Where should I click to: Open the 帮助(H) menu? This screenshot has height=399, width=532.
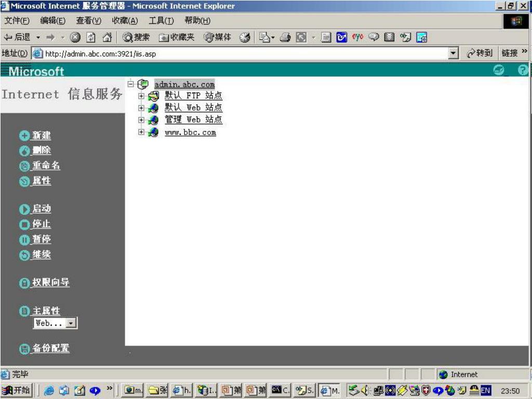pos(197,21)
